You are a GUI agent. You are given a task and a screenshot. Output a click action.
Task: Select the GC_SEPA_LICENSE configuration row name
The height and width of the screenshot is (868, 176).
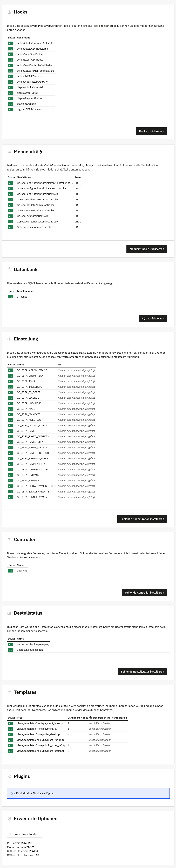[28, 398]
